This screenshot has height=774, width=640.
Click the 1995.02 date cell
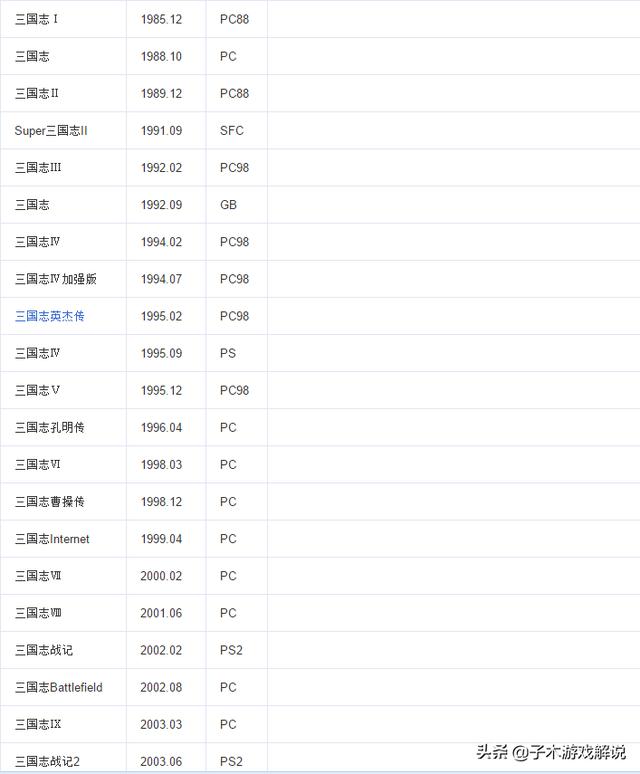click(161, 316)
